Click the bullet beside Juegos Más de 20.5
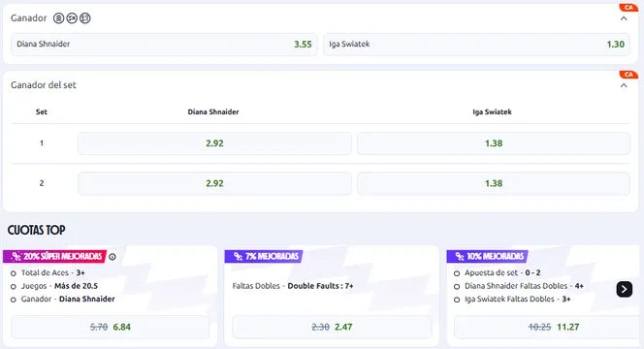 tap(14, 287)
